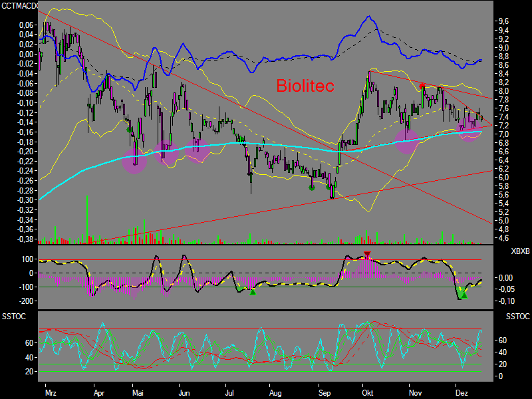The width and height of the screenshot is (532, 399).
Task: Click the XBXB indicator panel label
Action: click(x=520, y=251)
